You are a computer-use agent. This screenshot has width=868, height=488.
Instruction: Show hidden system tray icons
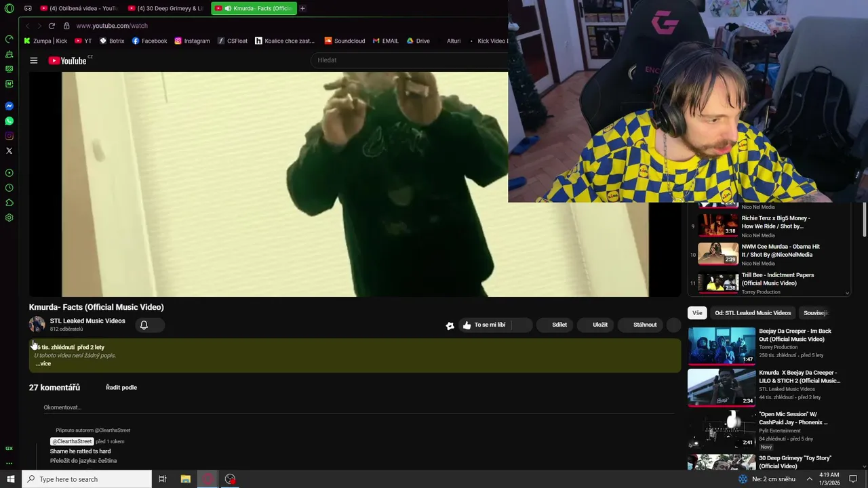point(810,479)
